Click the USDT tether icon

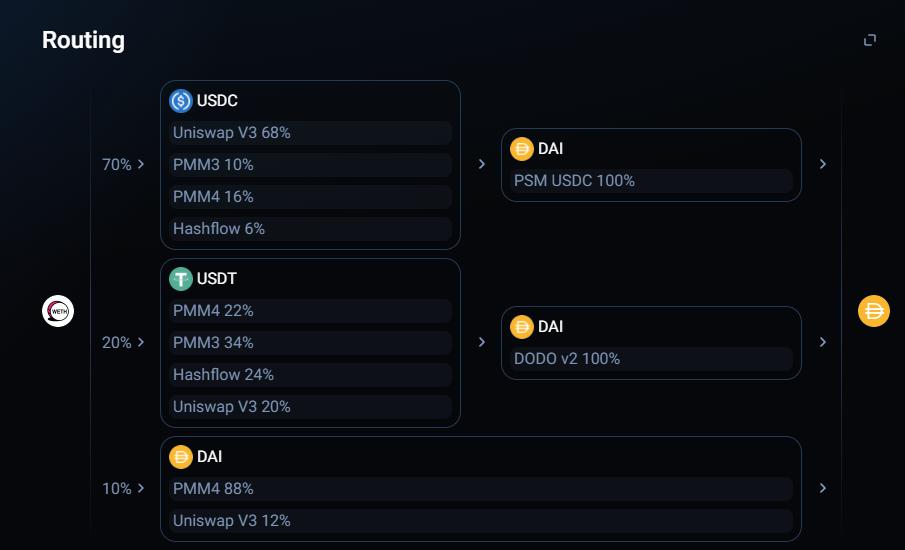(x=181, y=279)
